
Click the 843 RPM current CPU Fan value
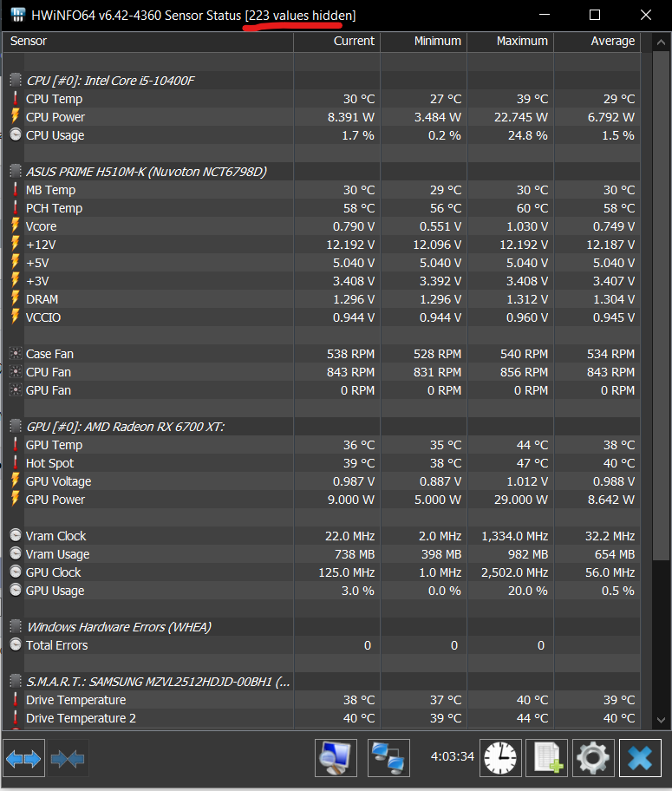tap(350, 372)
